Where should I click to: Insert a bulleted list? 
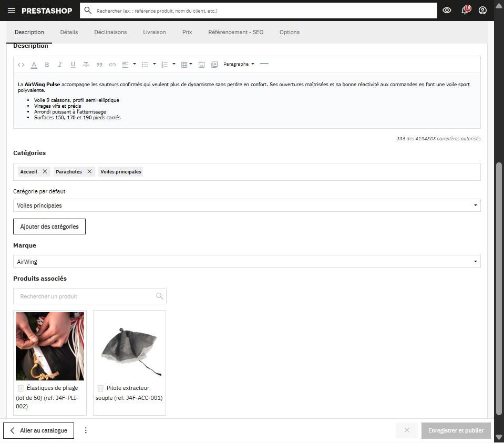pyautogui.click(x=145, y=65)
